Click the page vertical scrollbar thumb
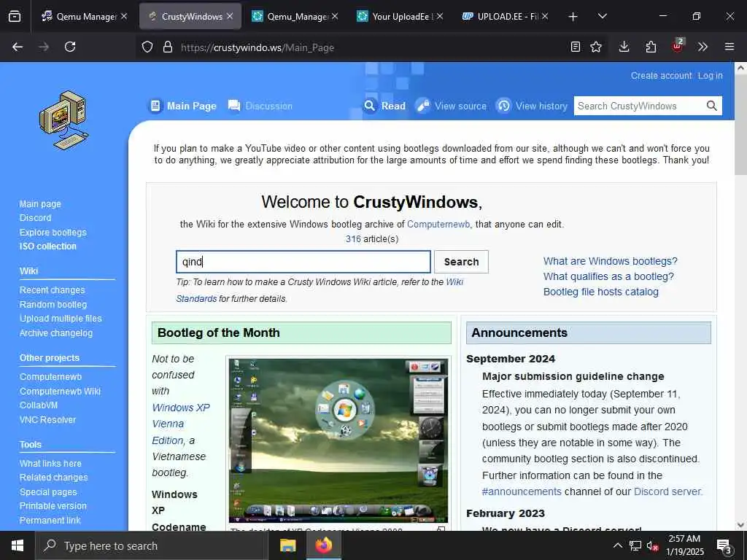This screenshot has width=747, height=560. (x=740, y=125)
